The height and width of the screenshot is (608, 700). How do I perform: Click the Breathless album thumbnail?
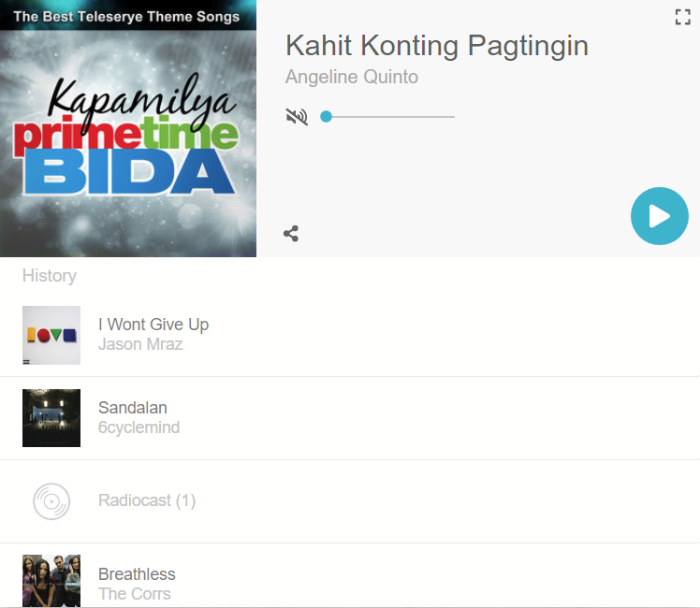[x=51, y=581]
